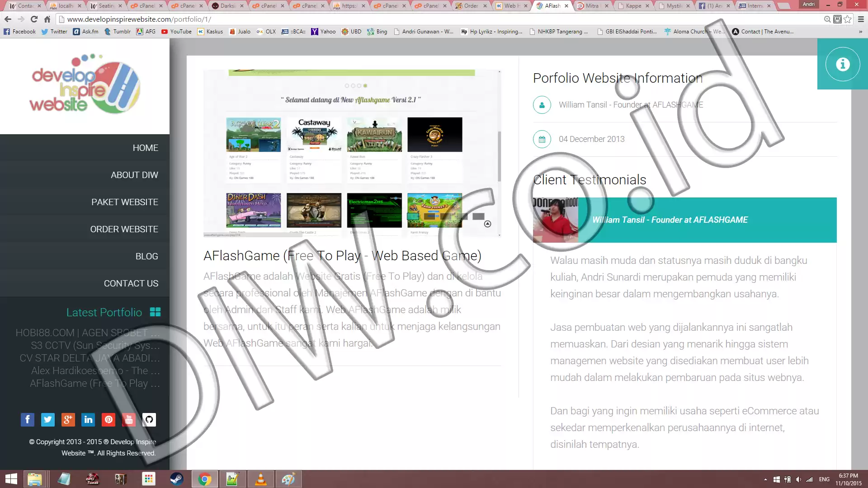Open the Twitter social icon in sidebar
Screen dimensions: 868x488
48,420
